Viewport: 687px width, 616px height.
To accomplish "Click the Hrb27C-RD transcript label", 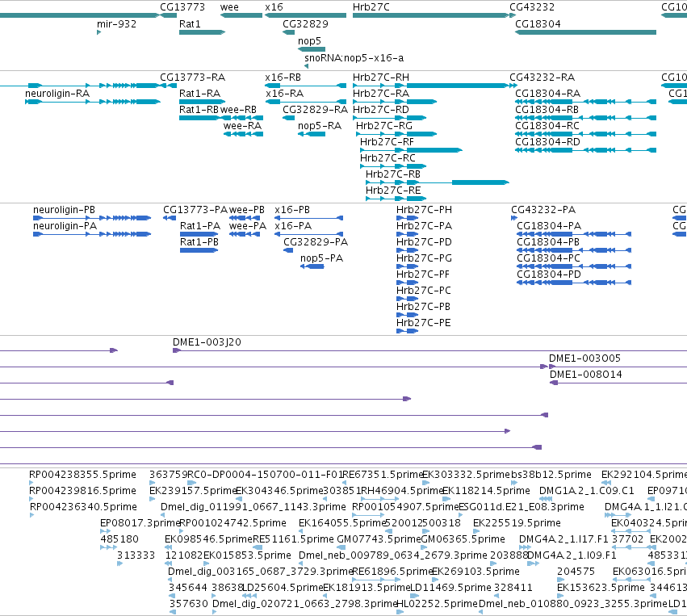I will [x=381, y=110].
